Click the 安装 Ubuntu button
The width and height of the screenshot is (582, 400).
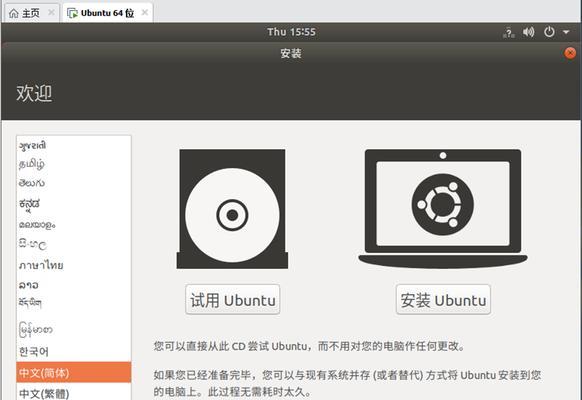click(x=443, y=300)
